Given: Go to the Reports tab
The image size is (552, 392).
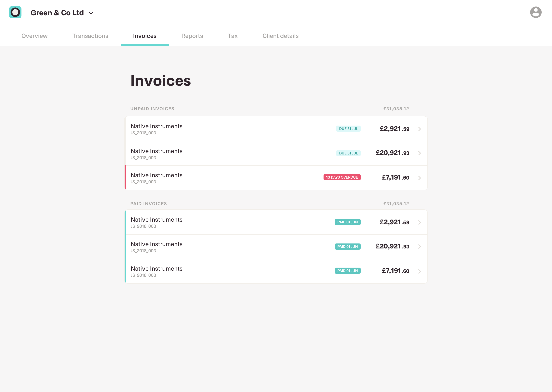Looking at the screenshot, I should (x=192, y=36).
